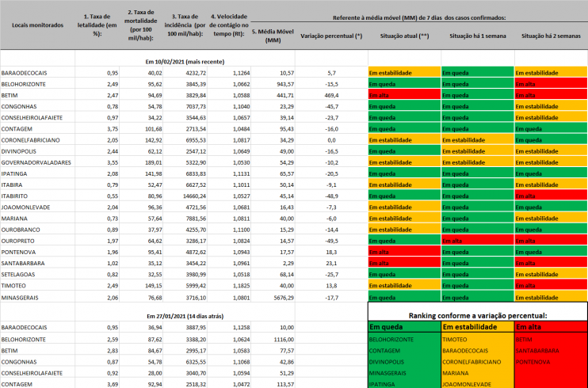Select OUROBRANCO Rt value 1,1100
This screenshot has height=388, width=588.
click(x=241, y=230)
